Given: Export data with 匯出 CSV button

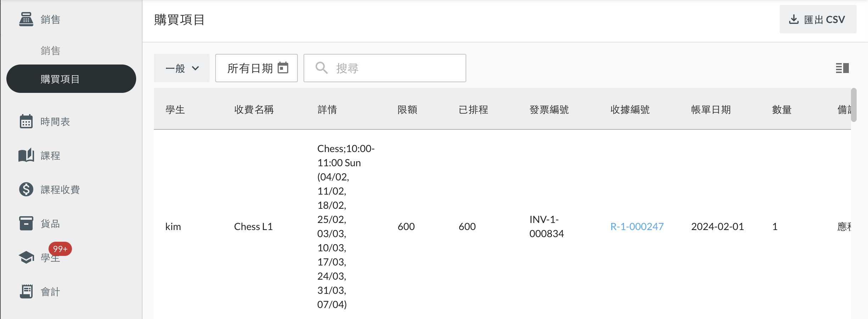Looking at the screenshot, I should (818, 19).
